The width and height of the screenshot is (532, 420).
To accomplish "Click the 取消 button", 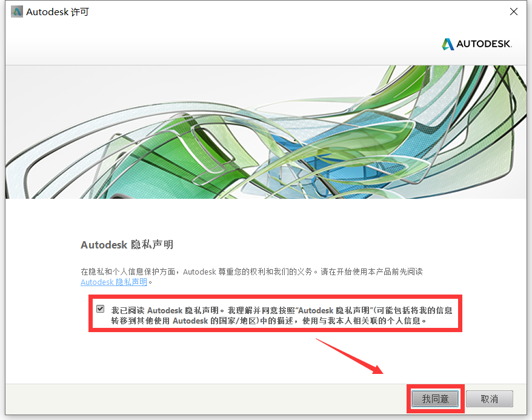I will (489, 399).
